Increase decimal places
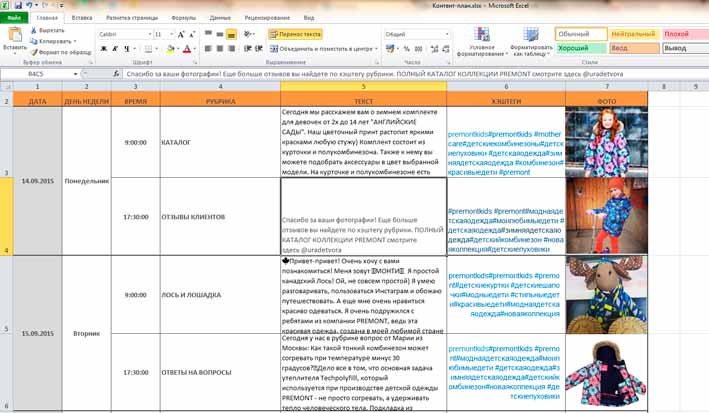Image resolution: width=709 pixels, height=413 pixels. coord(435,48)
